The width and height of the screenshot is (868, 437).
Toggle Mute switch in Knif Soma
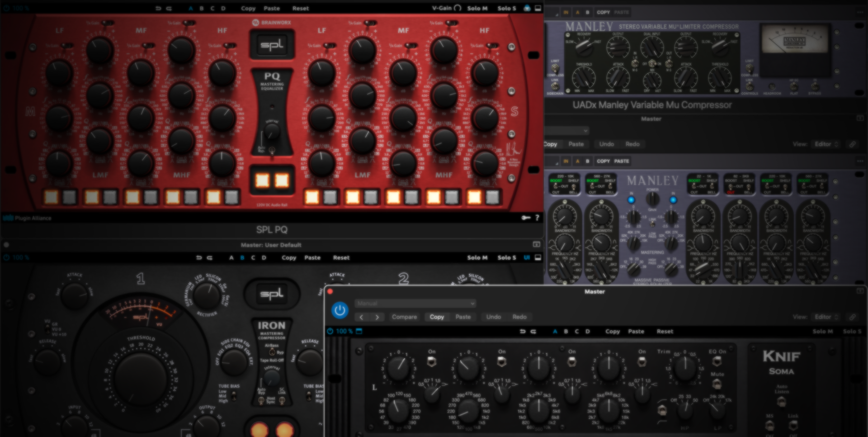[717, 384]
